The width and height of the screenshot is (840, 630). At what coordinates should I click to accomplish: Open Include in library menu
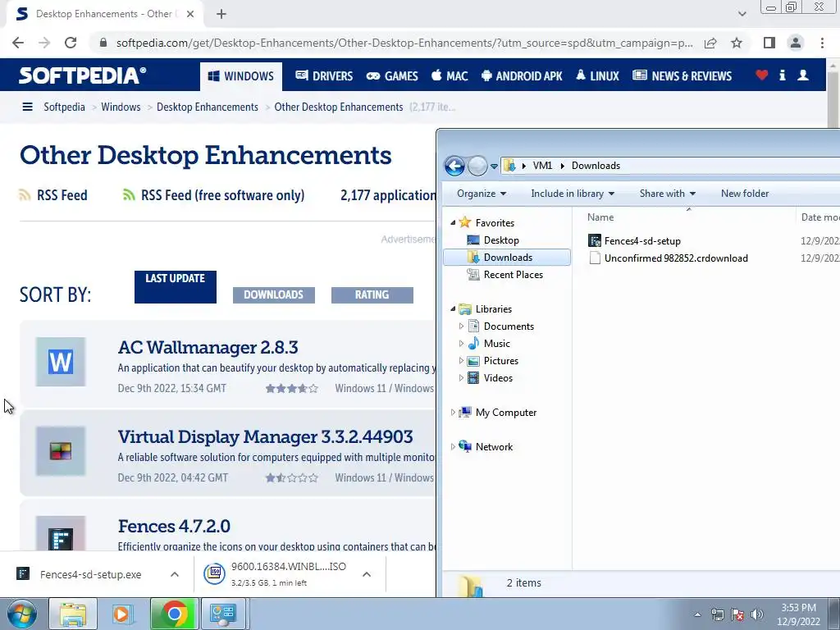(x=572, y=194)
